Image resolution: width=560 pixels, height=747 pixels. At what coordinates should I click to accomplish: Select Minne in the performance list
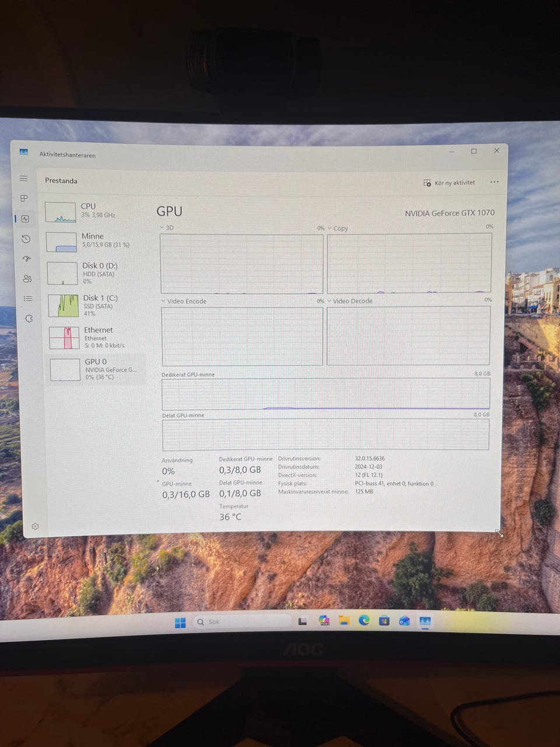94,241
